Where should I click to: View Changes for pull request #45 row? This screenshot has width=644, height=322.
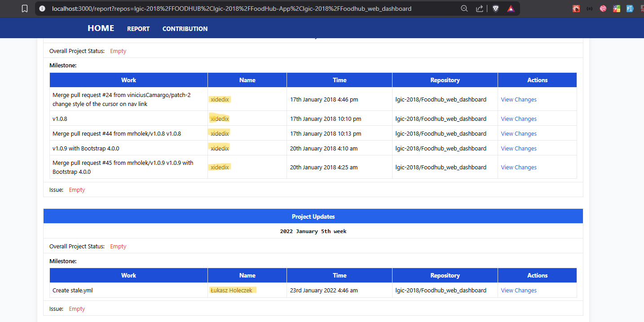[519, 168]
